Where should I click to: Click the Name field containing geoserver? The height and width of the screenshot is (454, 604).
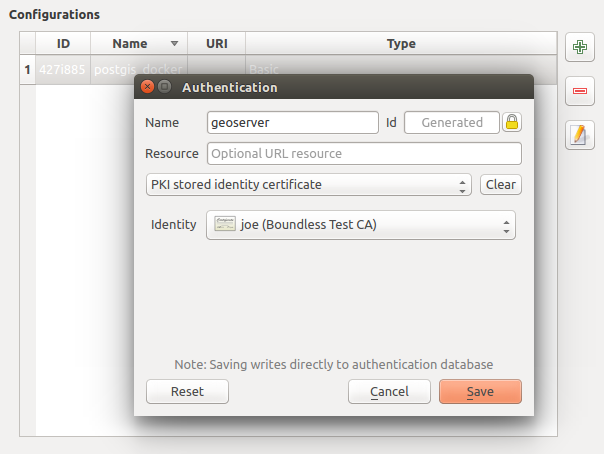291,123
